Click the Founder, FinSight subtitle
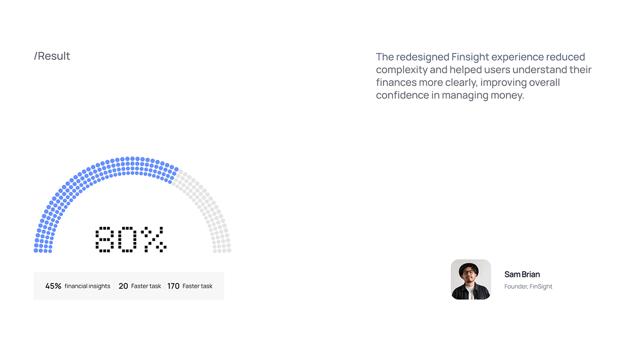The height and width of the screenshot is (350, 644). (528, 287)
